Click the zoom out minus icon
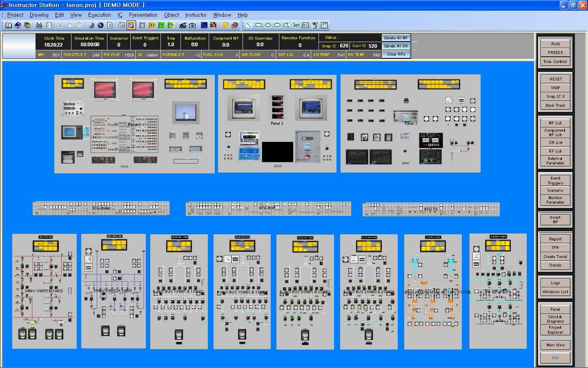Image resolution: width=588 pixels, height=368 pixels. click(91, 25)
